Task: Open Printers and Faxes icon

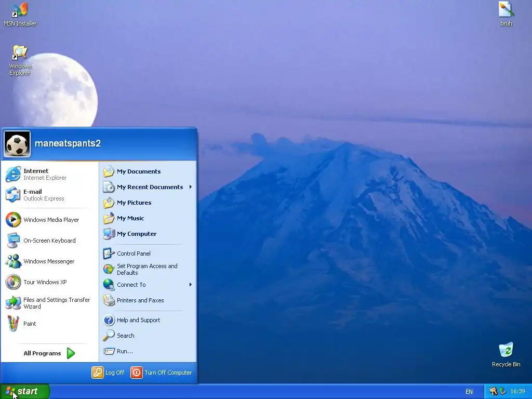Action: [x=109, y=300]
